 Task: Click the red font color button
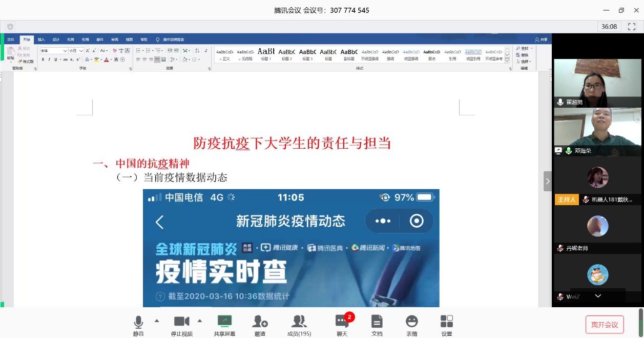106,59
